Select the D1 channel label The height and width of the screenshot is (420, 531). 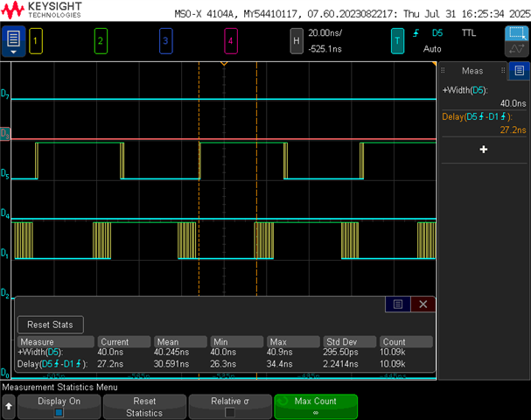(4, 253)
